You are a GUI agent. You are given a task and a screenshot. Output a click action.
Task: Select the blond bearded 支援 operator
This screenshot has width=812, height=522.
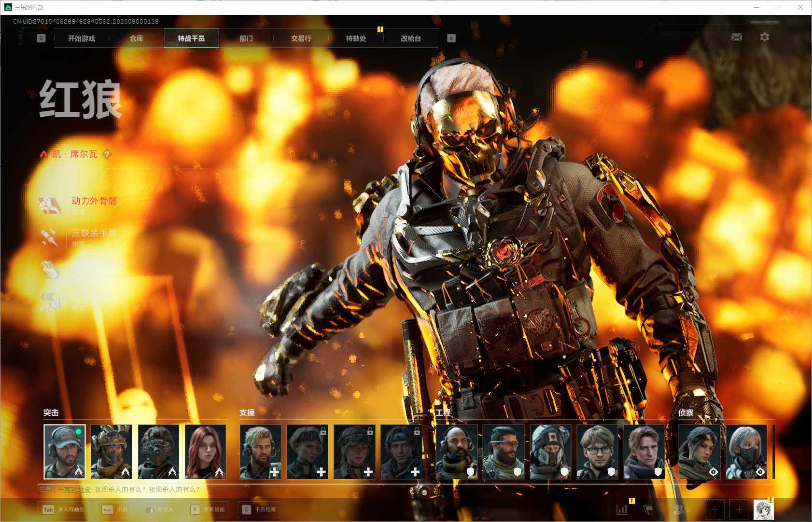coord(261,452)
